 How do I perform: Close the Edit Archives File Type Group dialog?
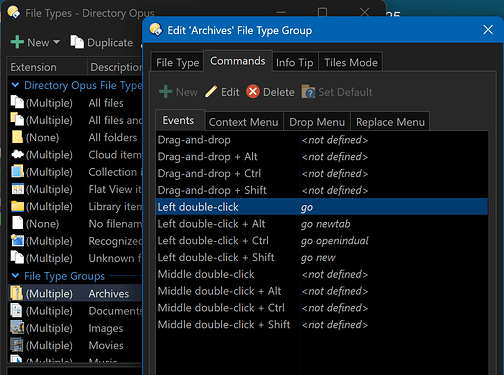[x=488, y=30]
